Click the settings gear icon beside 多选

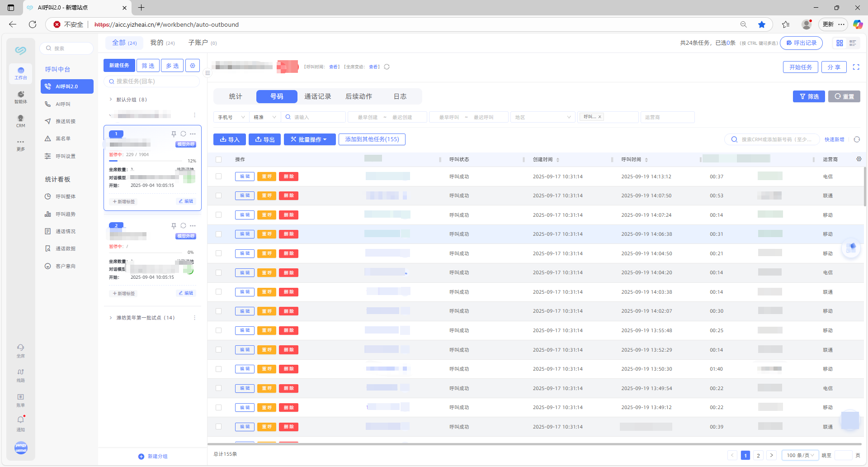click(193, 66)
